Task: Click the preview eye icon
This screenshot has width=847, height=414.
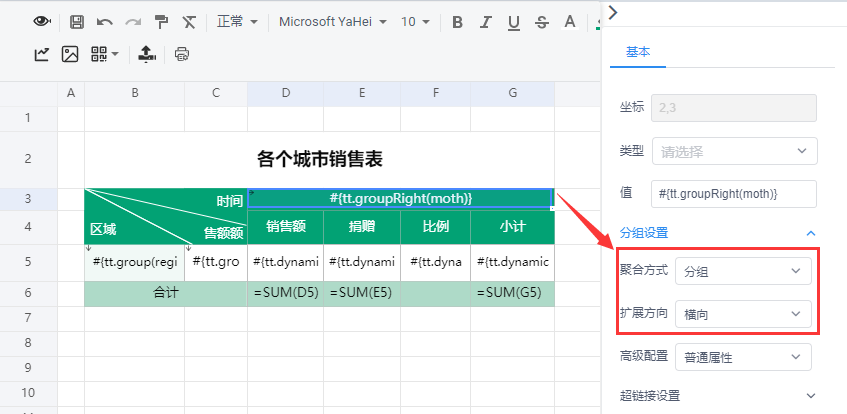Action: coord(42,22)
